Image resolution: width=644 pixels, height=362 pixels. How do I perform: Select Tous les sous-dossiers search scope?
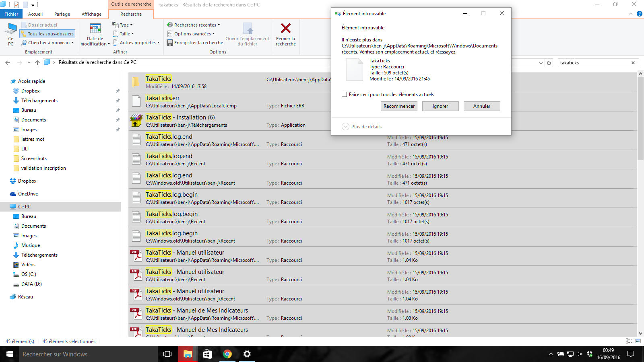click(x=47, y=34)
